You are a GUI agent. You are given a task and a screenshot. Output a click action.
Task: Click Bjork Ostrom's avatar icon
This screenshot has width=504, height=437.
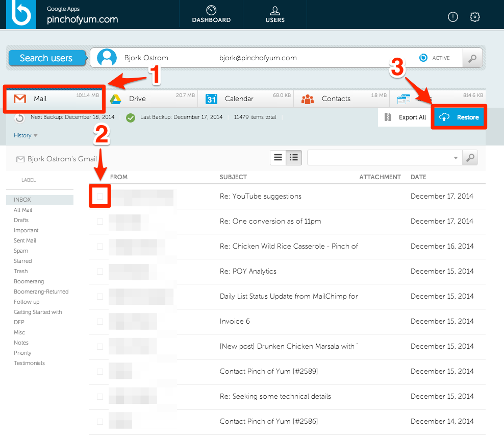pyautogui.click(x=107, y=58)
